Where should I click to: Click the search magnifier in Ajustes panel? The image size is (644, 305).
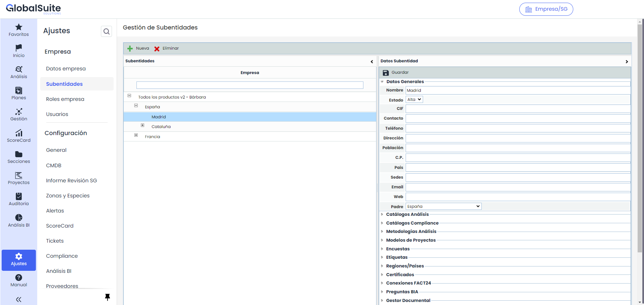106,32
